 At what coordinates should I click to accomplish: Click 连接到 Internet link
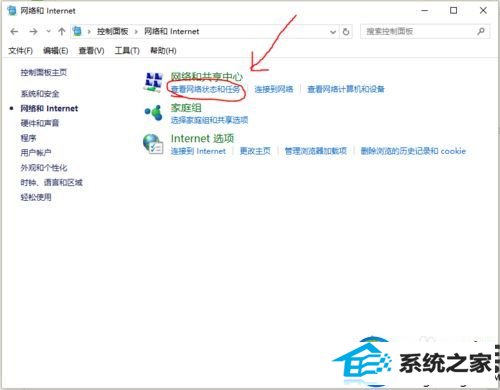coord(198,151)
